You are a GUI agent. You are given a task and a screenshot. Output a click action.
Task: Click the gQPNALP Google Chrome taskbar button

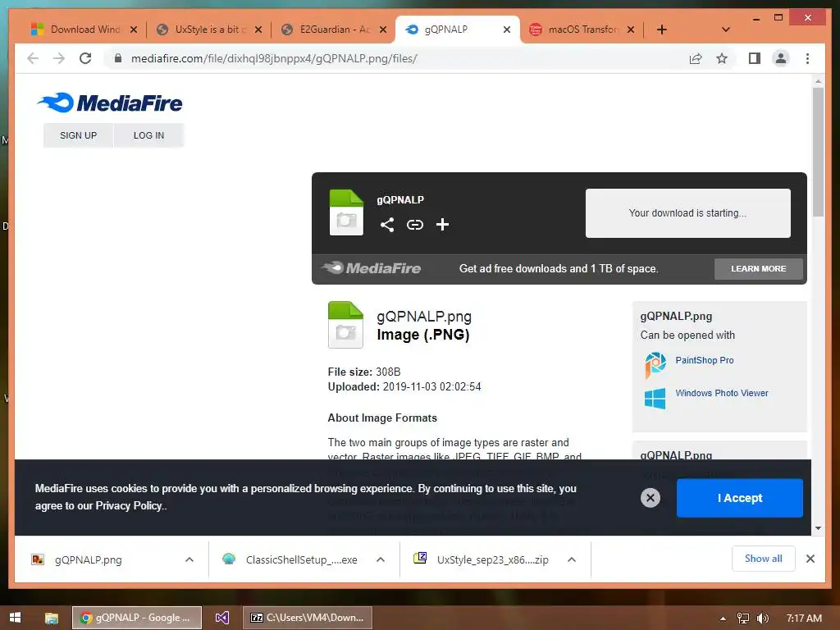[x=137, y=618]
